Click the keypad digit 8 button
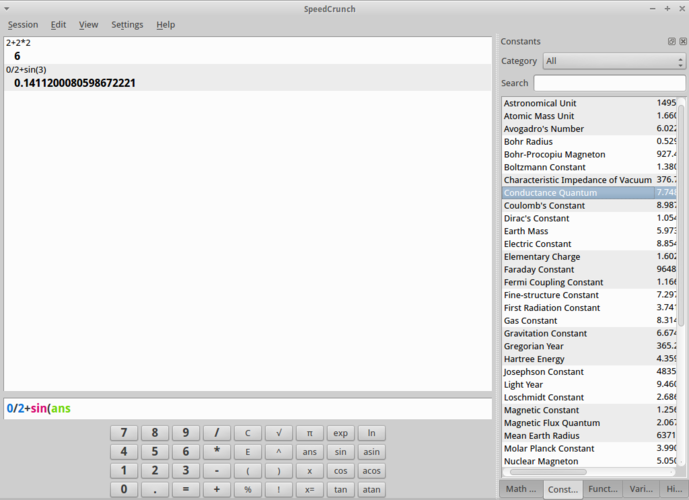 point(155,433)
